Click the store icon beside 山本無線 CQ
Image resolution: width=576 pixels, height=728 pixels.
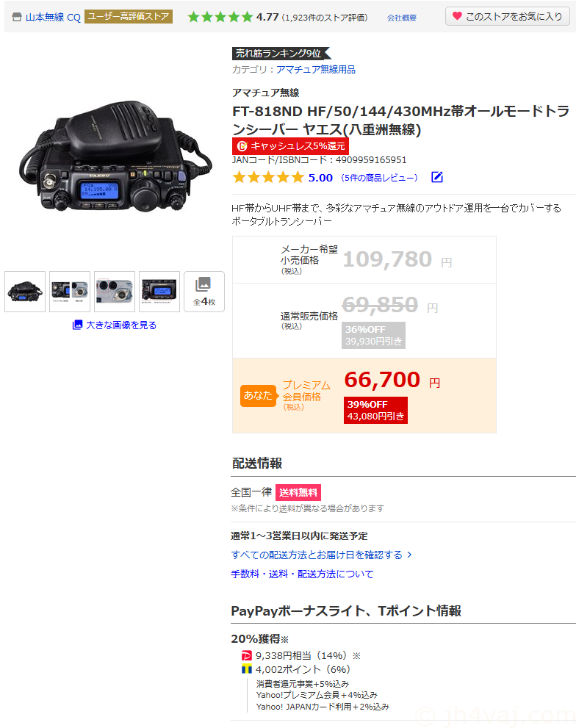click(x=17, y=17)
